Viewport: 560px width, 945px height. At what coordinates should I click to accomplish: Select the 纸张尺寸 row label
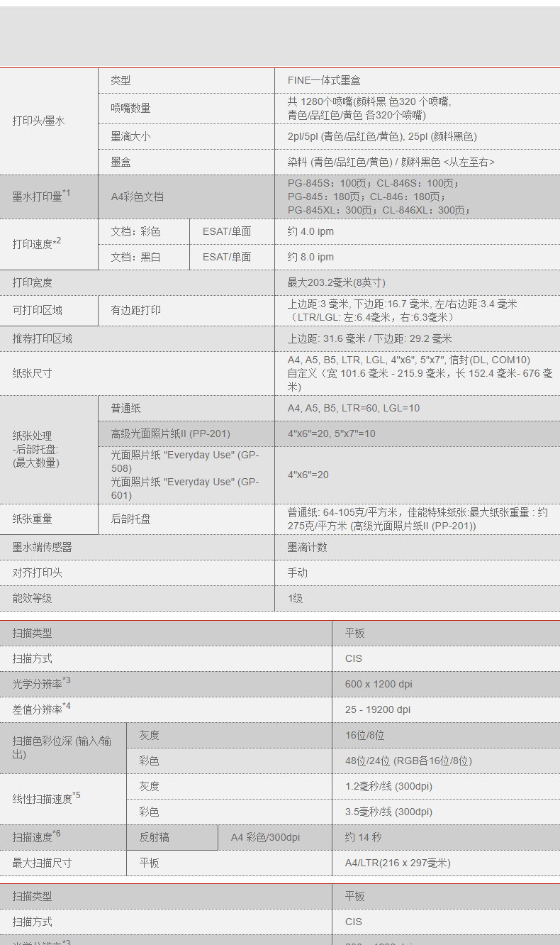[x=32, y=373]
